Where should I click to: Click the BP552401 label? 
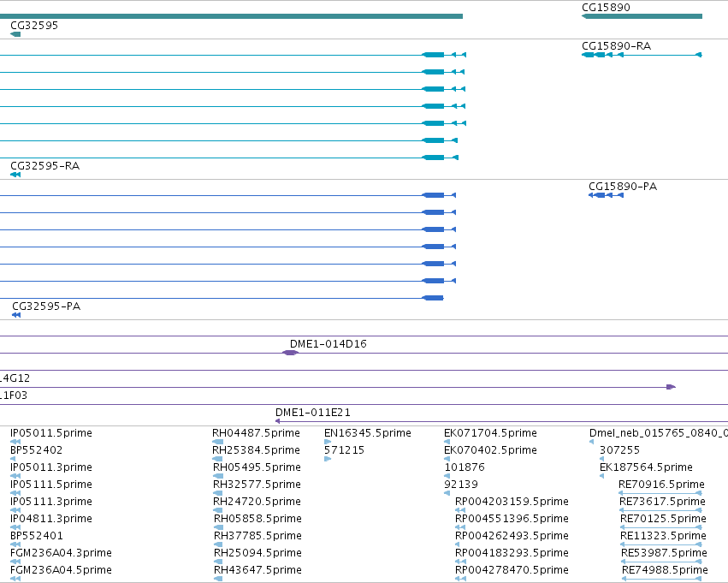click(37, 536)
